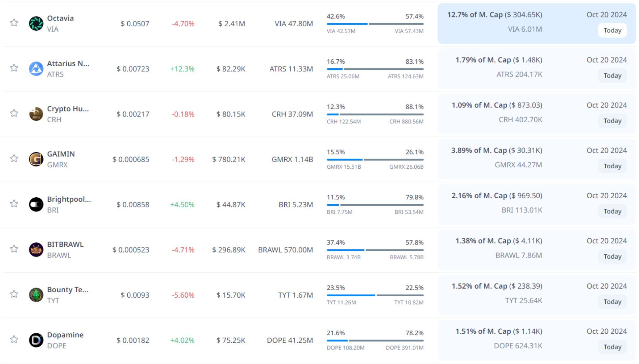Click the Crypto Hunters CRH logo

point(36,114)
